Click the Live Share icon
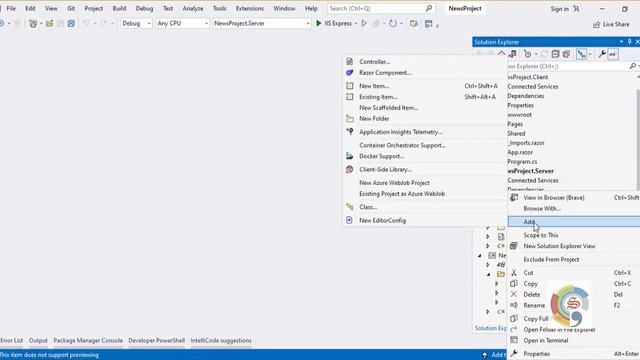 pos(596,24)
